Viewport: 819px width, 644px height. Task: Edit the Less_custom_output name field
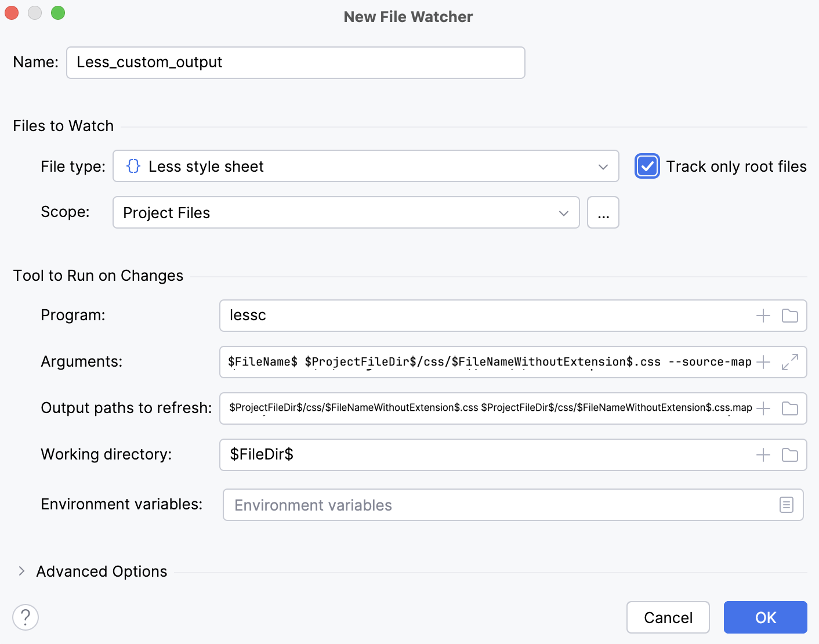tap(295, 62)
